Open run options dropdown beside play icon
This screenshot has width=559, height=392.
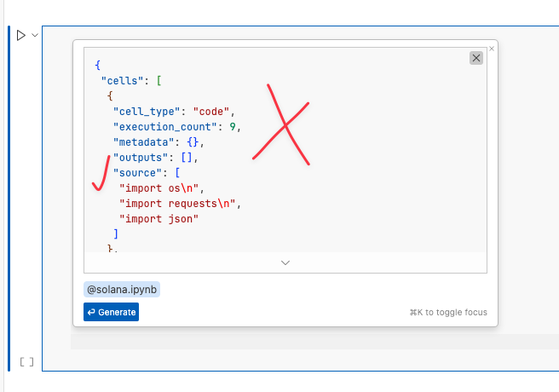35,35
